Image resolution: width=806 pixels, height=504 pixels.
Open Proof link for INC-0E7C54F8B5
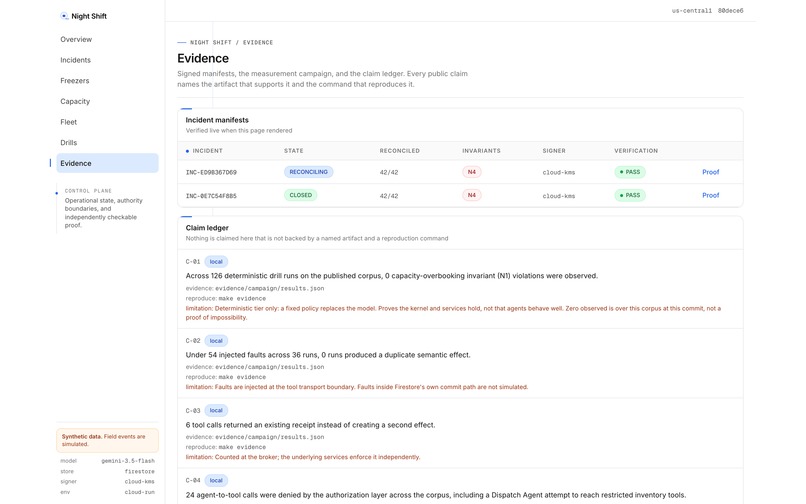click(710, 195)
